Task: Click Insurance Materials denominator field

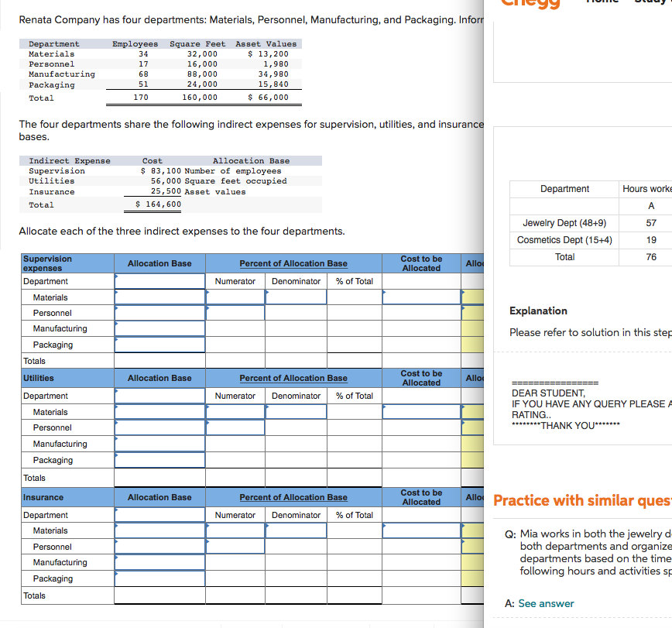Action: [296, 530]
